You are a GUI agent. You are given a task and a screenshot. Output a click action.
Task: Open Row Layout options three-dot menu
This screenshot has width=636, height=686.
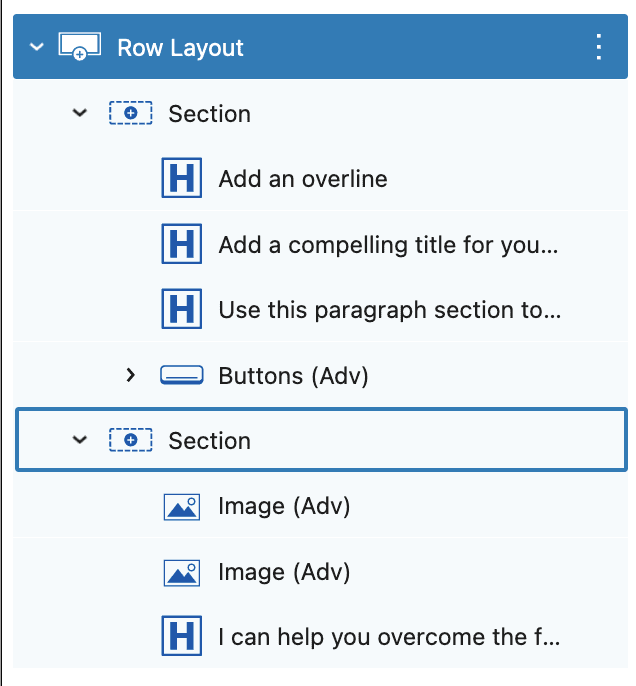point(599,47)
